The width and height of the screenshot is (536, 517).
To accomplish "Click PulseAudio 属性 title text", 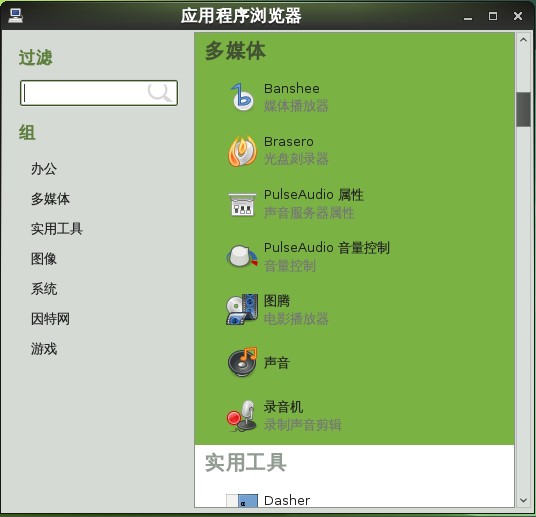I will [313, 195].
